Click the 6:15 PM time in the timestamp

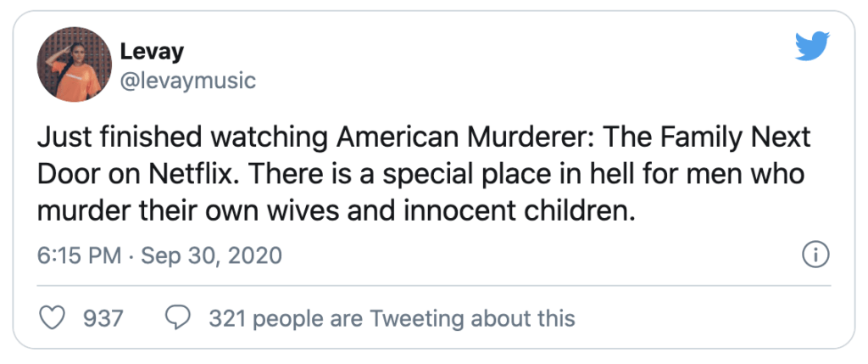(79, 255)
